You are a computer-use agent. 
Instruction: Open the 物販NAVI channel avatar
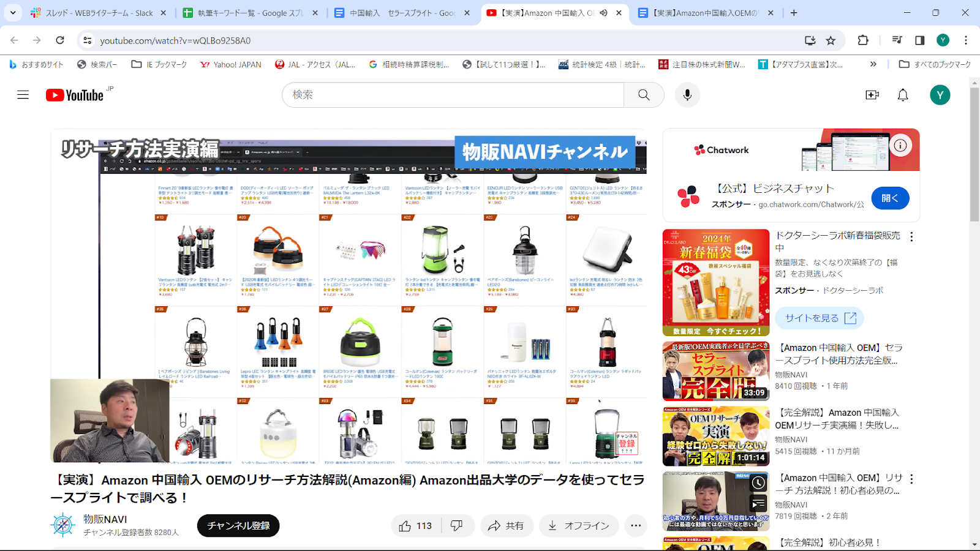pyautogui.click(x=62, y=525)
